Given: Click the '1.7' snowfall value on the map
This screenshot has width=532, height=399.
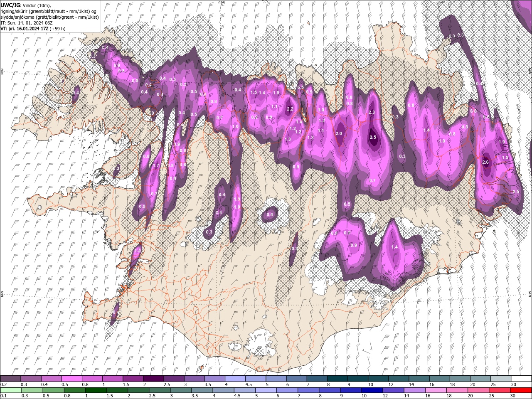Looking at the screenshot, I should coord(156,166).
